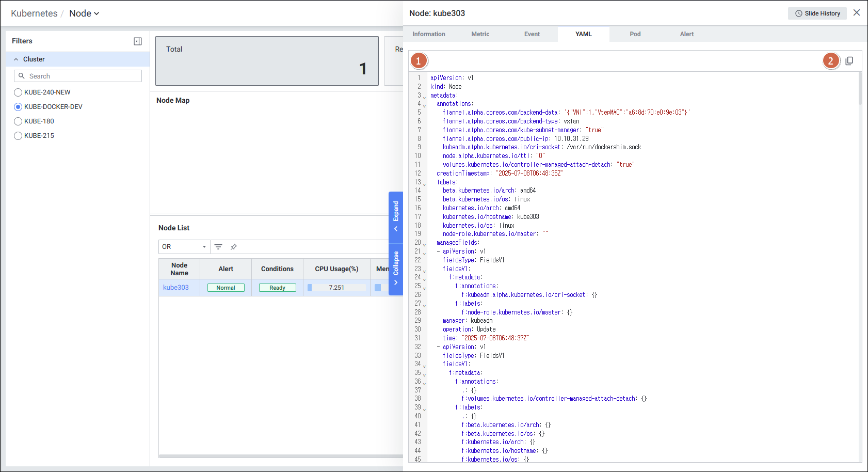Switch to the Metric tab
Screen dimensions: 868x472
(x=480, y=34)
